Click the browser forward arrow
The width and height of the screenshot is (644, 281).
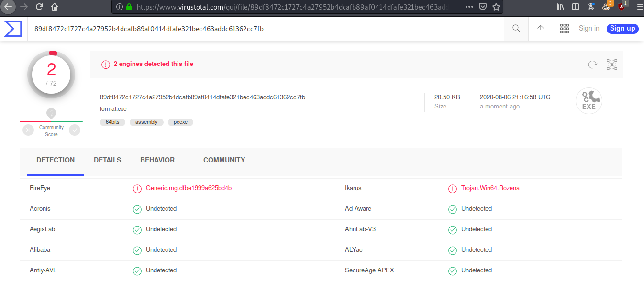click(24, 7)
